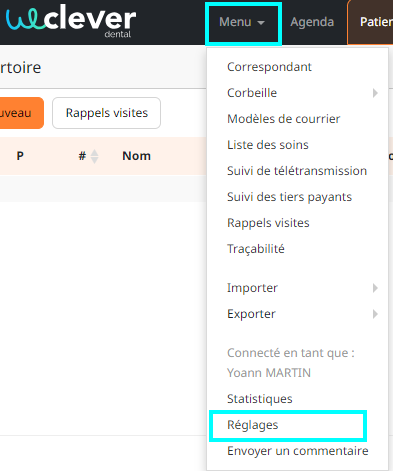393x471 pixels.
Task: Expand the Corbeille submenu arrow
Action: tap(375, 93)
